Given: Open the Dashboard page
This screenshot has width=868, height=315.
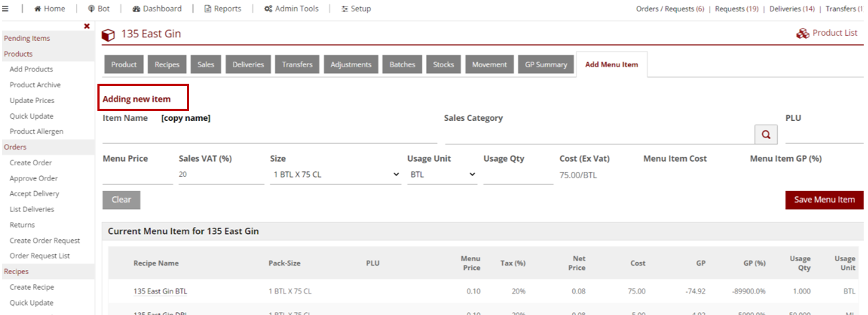Looking at the screenshot, I should pyautogui.click(x=157, y=9).
